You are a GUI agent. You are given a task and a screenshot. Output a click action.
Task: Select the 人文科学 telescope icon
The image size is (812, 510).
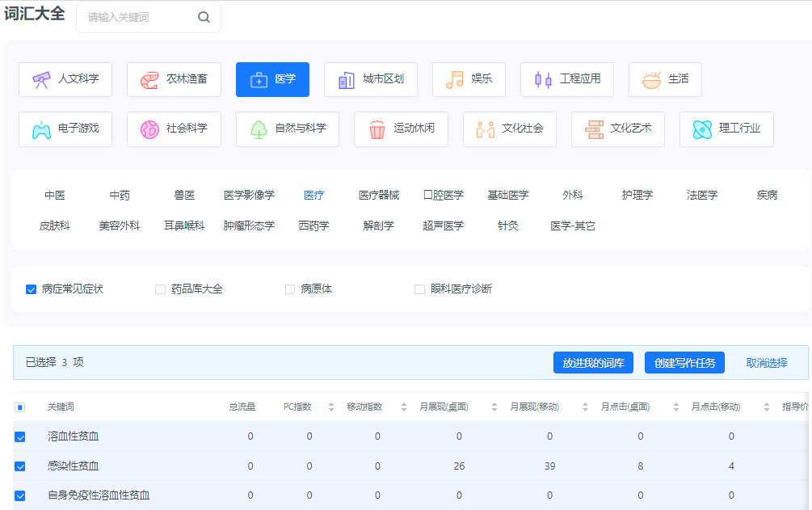[40, 79]
